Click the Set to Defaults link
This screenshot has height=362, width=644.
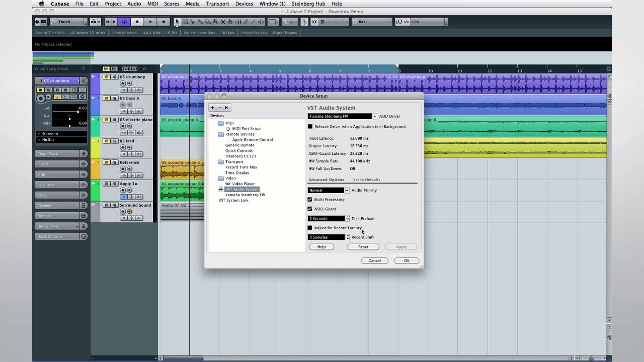[367, 179]
